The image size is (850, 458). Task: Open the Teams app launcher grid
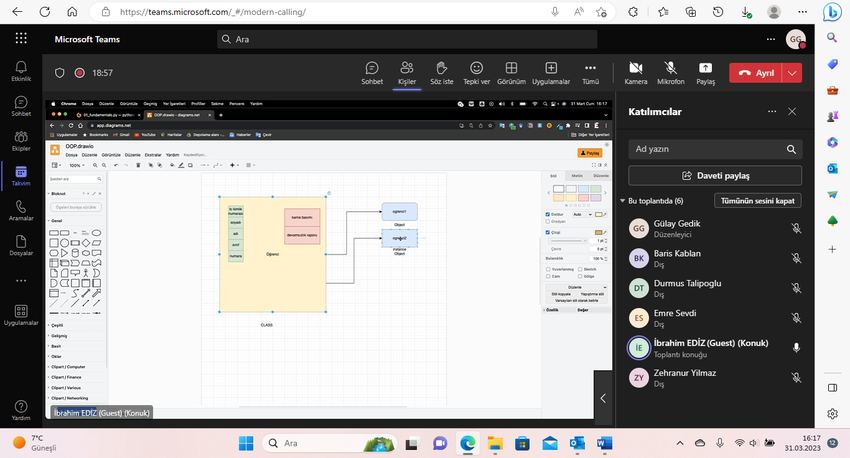pyautogui.click(x=21, y=38)
